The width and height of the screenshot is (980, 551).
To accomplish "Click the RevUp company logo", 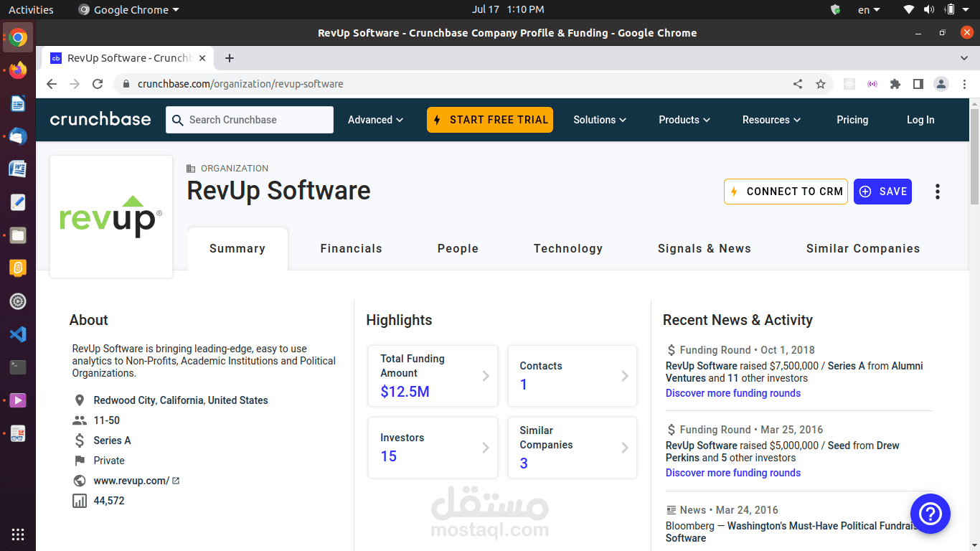I will [x=111, y=217].
